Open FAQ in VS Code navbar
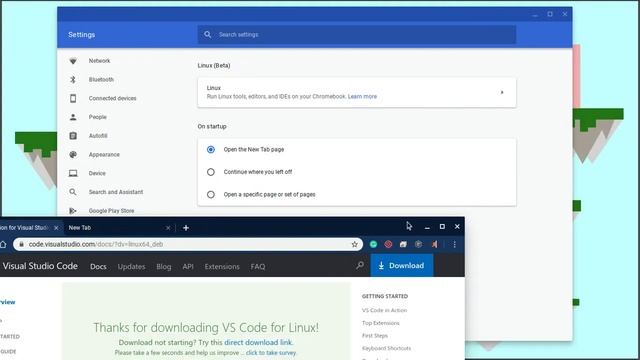 [x=258, y=267]
